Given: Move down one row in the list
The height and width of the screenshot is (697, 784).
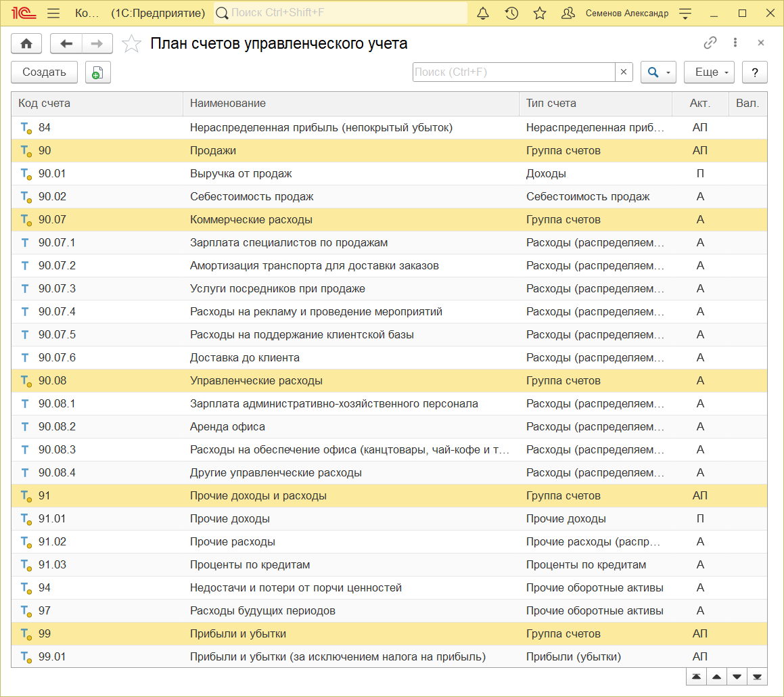Looking at the screenshot, I should [x=737, y=677].
